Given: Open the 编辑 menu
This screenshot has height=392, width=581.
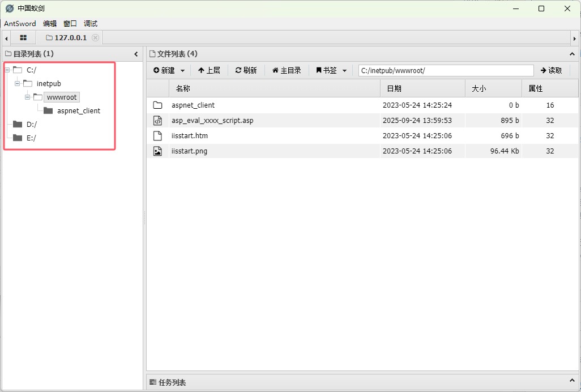Looking at the screenshot, I should click(50, 24).
